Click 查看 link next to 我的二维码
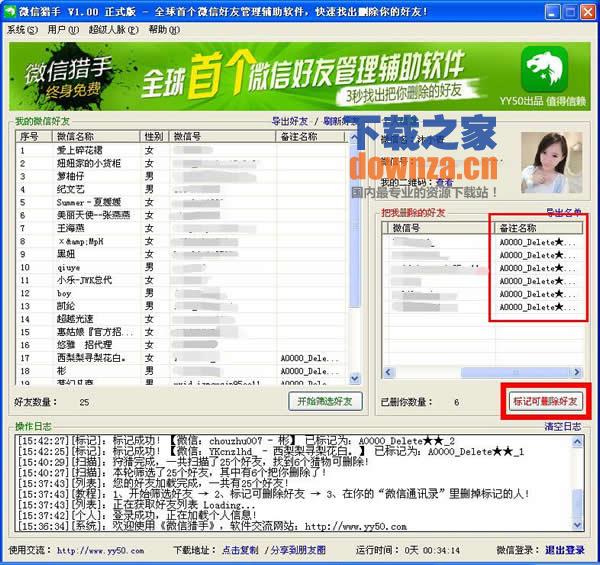Screen dimensions: 600x565 (445, 182)
